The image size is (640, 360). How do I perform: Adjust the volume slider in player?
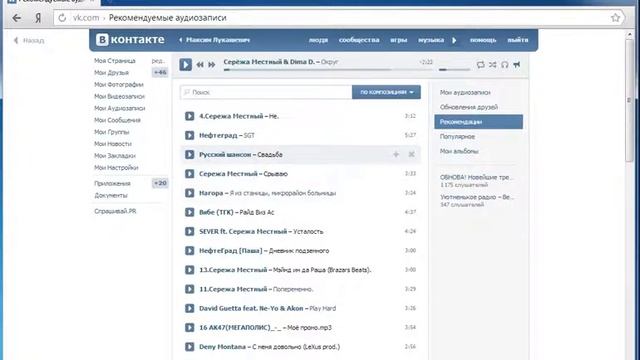point(454,70)
